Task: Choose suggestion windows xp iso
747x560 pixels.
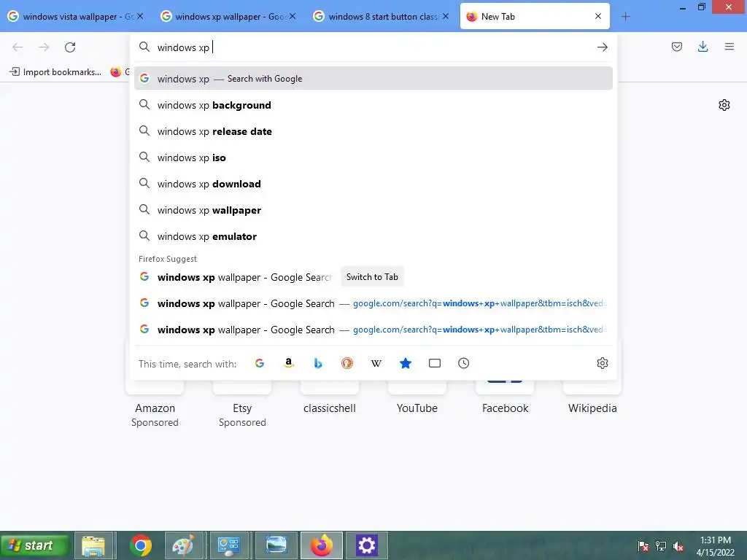Action: pos(373,157)
